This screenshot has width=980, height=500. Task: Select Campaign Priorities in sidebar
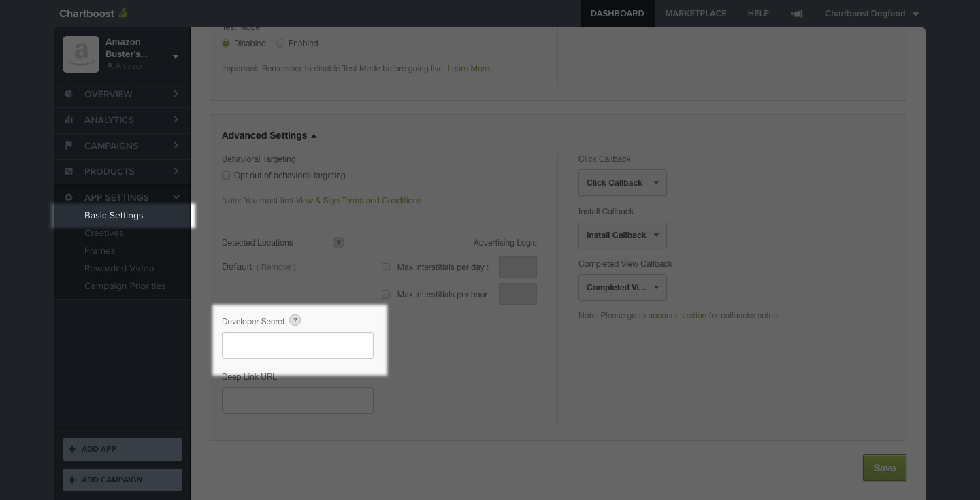pos(125,286)
